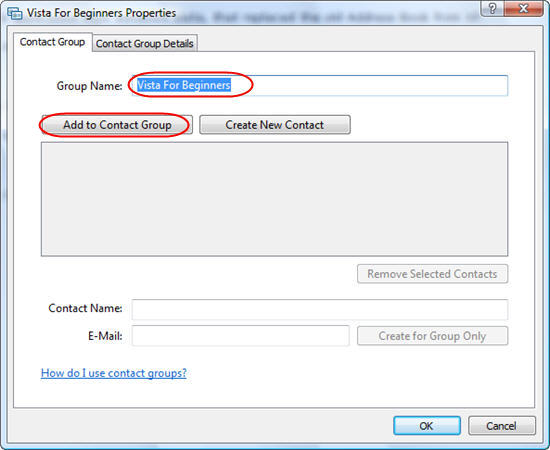Click the Group Name text field

(x=320, y=85)
